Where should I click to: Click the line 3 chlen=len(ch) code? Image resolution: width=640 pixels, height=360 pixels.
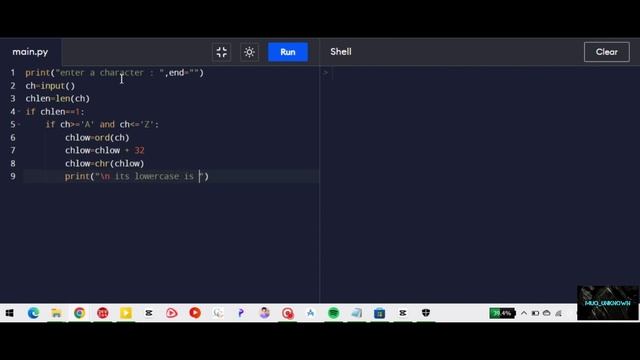(x=58, y=99)
